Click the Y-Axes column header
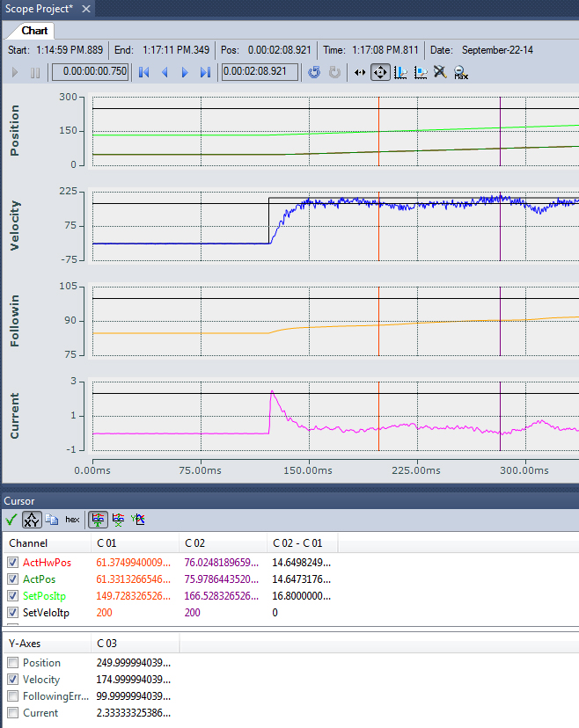The image size is (579, 728). (47, 644)
